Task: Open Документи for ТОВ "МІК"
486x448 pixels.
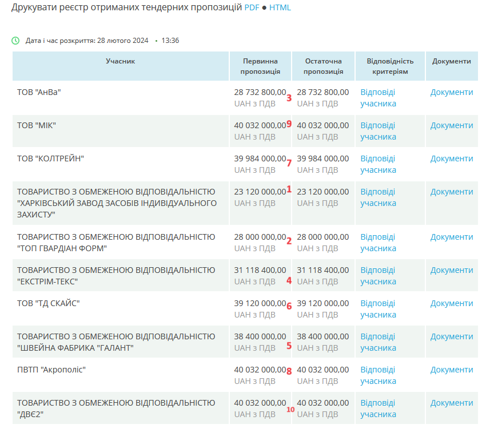Action: pyautogui.click(x=452, y=125)
